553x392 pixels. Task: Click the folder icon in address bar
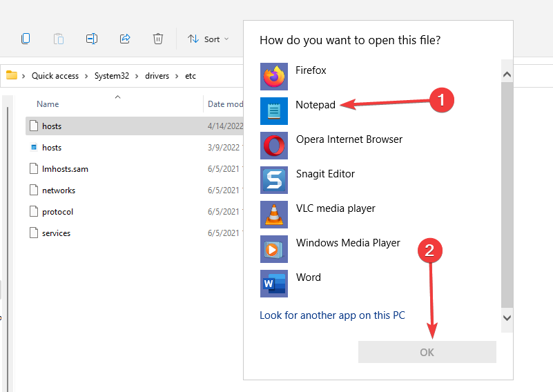[12, 75]
